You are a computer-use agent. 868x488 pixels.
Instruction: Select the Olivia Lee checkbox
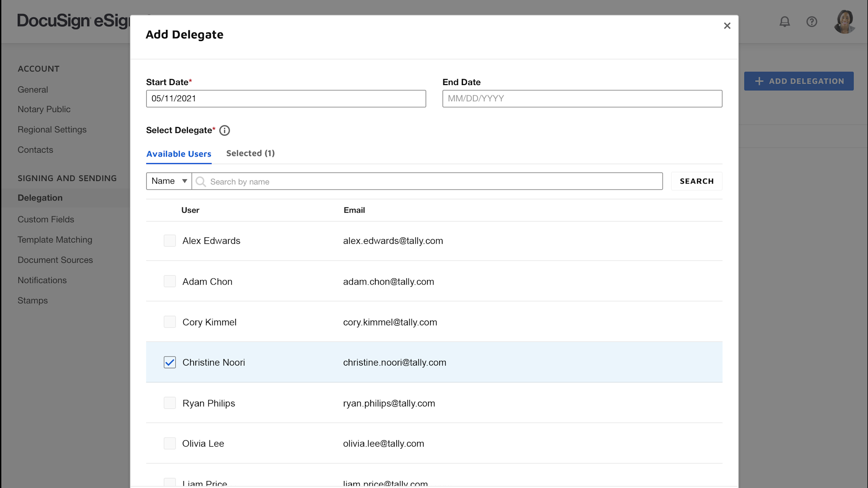169,443
